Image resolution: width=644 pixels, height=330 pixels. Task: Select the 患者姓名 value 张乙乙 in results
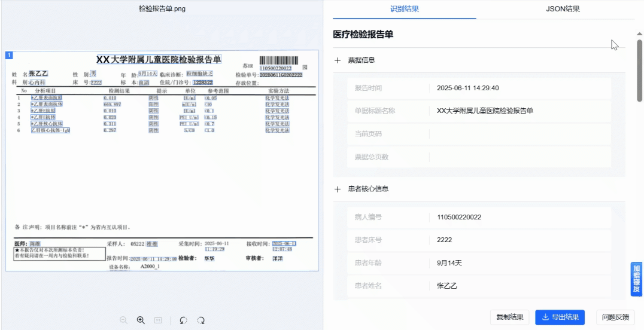(x=447, y=286)
